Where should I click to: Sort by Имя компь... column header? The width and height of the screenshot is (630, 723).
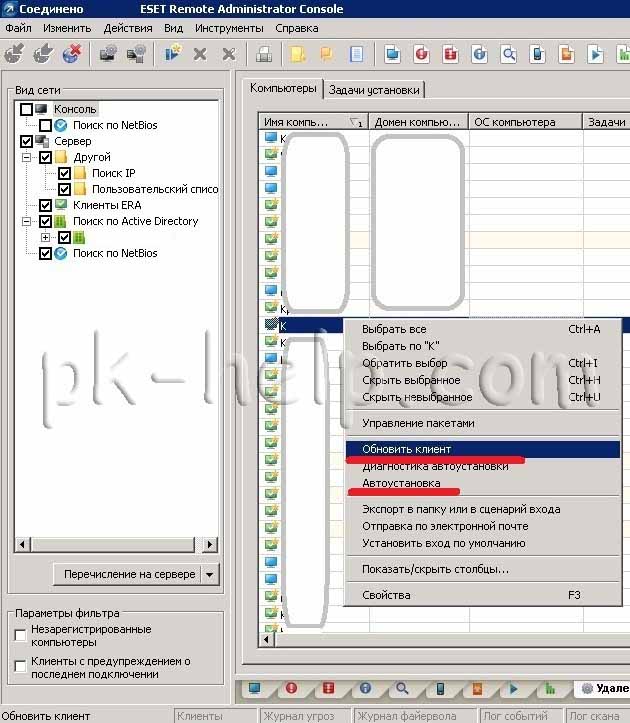coord(313,122)
